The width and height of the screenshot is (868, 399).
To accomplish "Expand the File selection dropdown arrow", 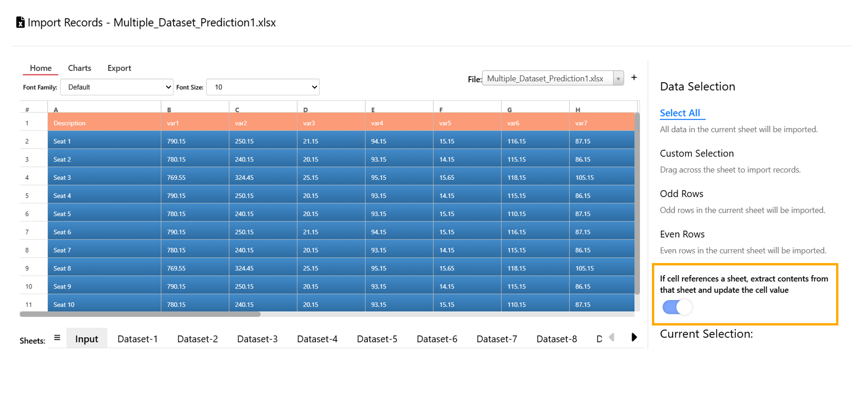I will 618,79.
